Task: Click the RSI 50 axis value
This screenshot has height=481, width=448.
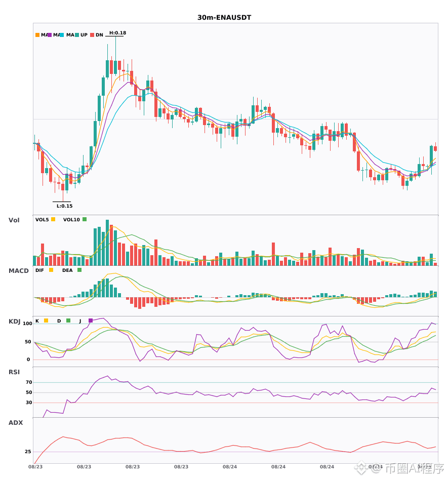Action: (x=29, y=392)
